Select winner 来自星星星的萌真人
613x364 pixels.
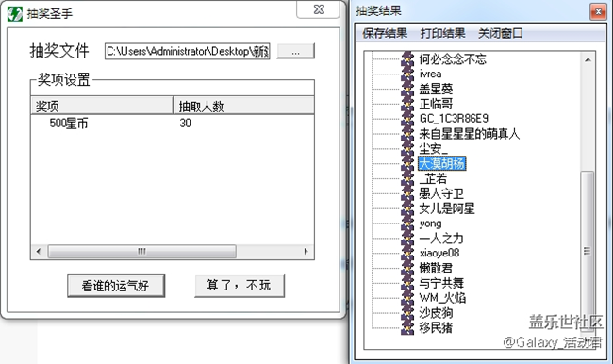pos(469,134)
